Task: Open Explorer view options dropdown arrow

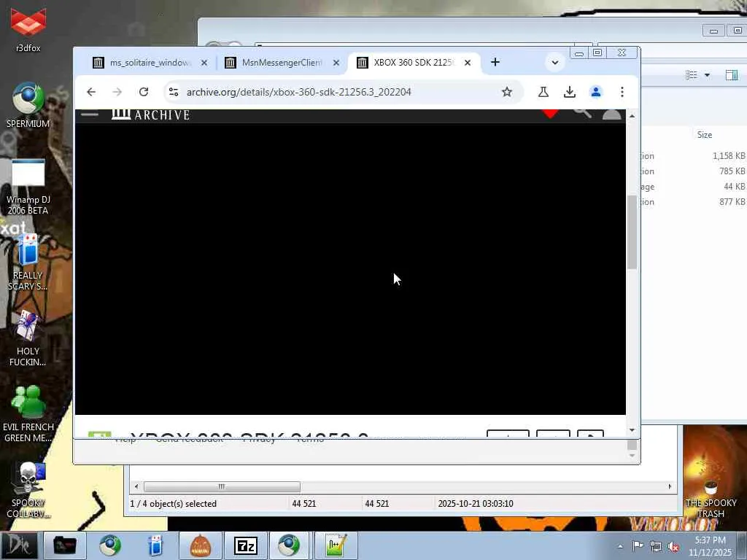Action: [x=707, y=75]
